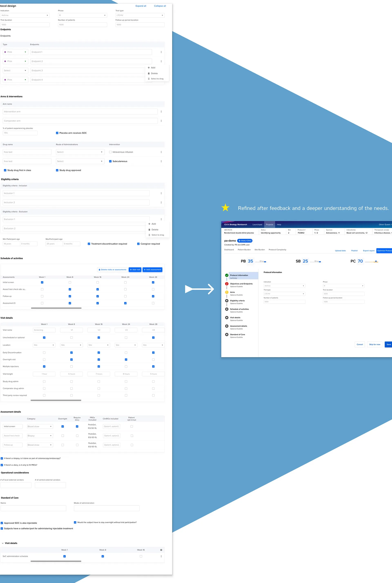The height and width of the screenshot is (583, 392).
Task: Choose Select to drag in eligibility context menu
Action: [x=156, y=235]
